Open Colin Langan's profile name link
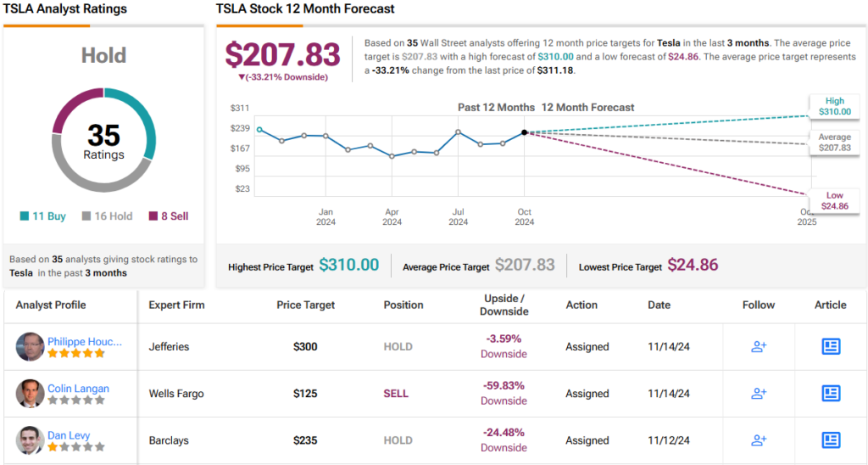This screenshot has height=465, width=868. [x=78, y=389]
